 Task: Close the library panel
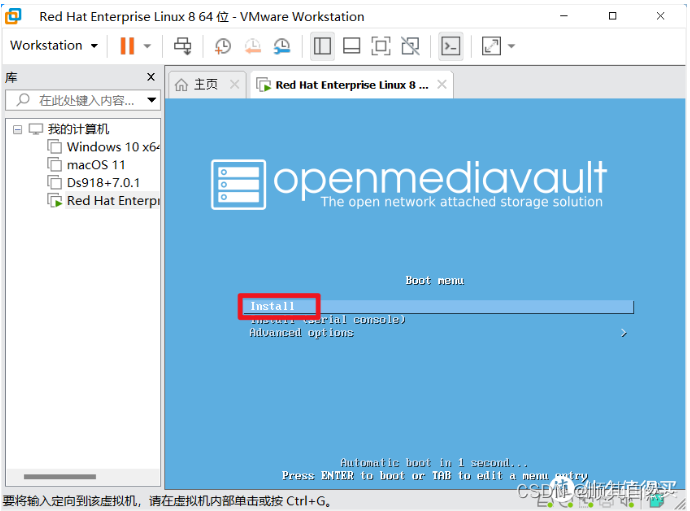(151, 77)
